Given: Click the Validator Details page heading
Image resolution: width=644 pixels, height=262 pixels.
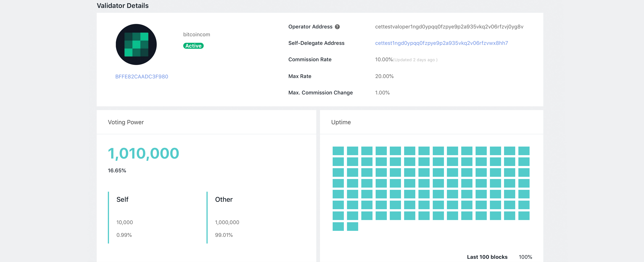Looking at the screenshot, I should click(x=123, y=5).
